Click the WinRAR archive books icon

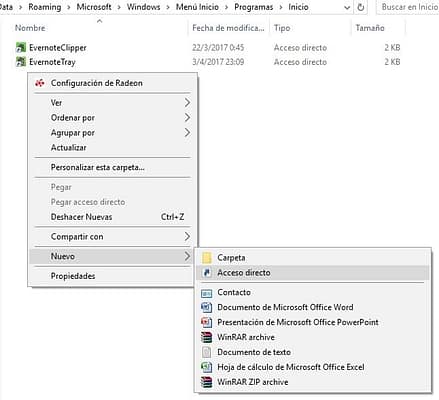tap(207, 337)
